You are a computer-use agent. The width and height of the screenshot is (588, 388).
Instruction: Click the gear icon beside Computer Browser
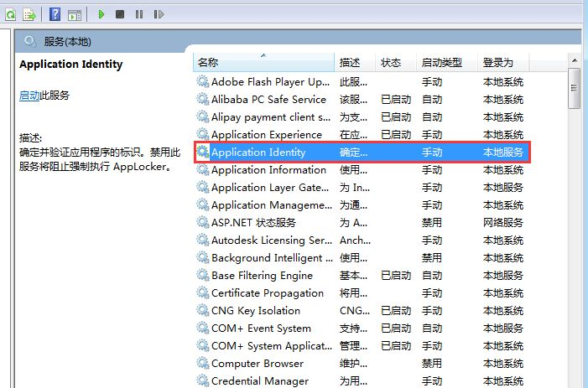click(x=202, y=364)
